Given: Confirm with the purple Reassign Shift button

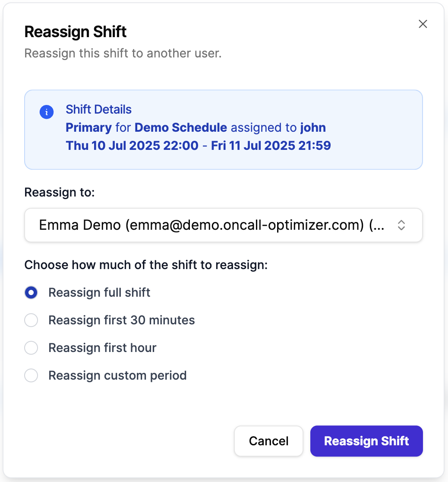Looking at the screenshot, I should [366, 441].
